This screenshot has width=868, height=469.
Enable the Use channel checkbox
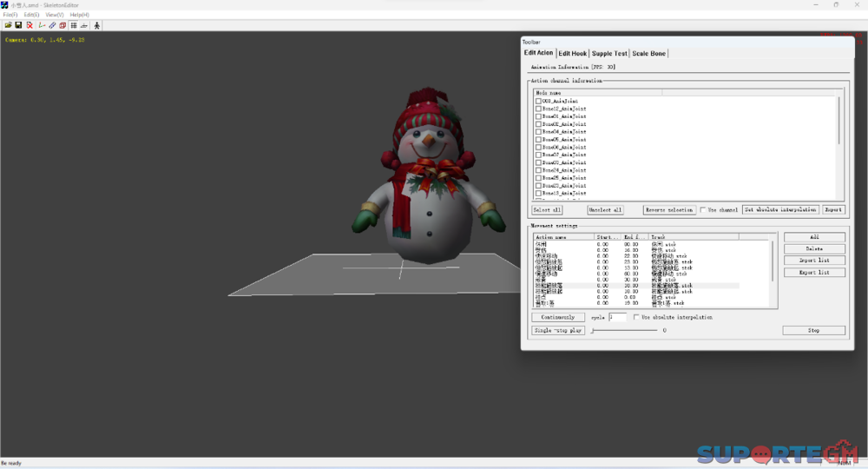coord(703,210)
